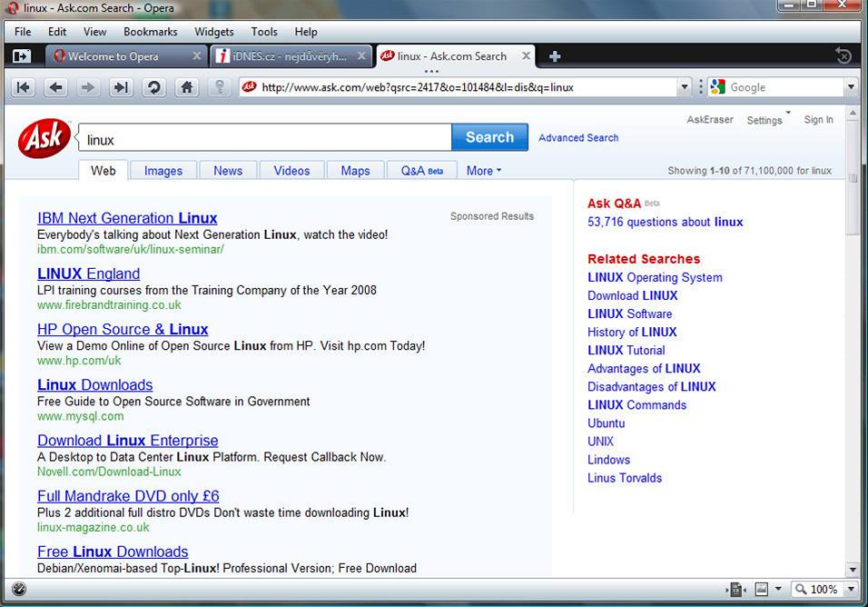Expand the More dropdown on Ask

483,171
